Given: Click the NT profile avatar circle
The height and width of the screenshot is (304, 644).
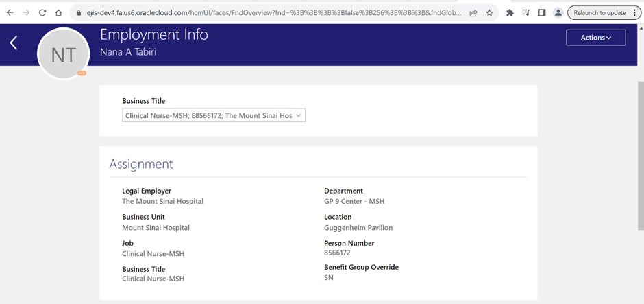Looking at the screenshot, I should [x=64, y=54].
